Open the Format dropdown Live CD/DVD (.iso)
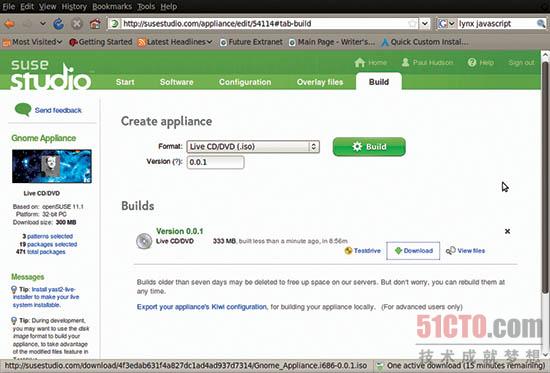The width and height of the screenshot is (550, 373). tap(253, 147)
